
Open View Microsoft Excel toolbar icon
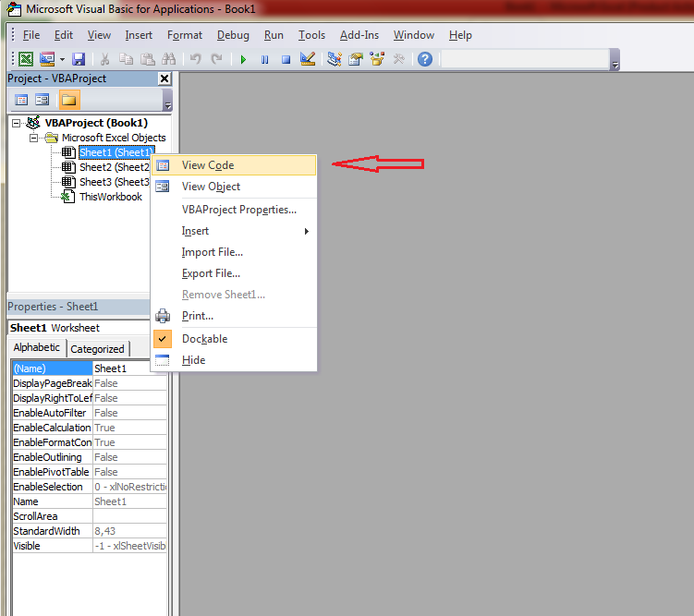pyautogui.click(x=26, y=59)
